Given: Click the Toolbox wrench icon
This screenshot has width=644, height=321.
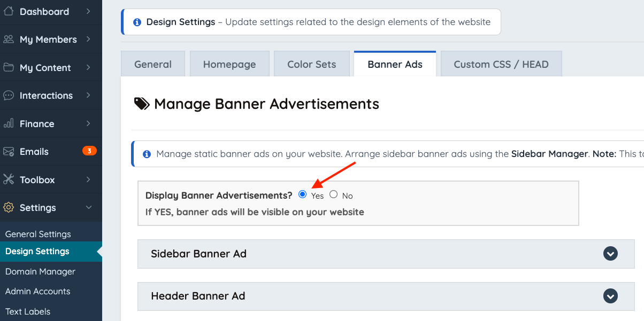Looking at the screenshot, I should 9,179.
